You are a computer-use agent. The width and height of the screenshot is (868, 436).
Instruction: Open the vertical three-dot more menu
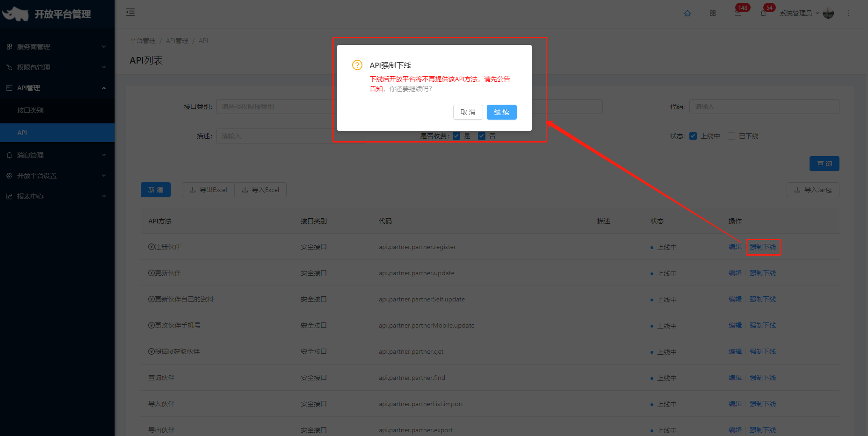[x=849, y=13]
